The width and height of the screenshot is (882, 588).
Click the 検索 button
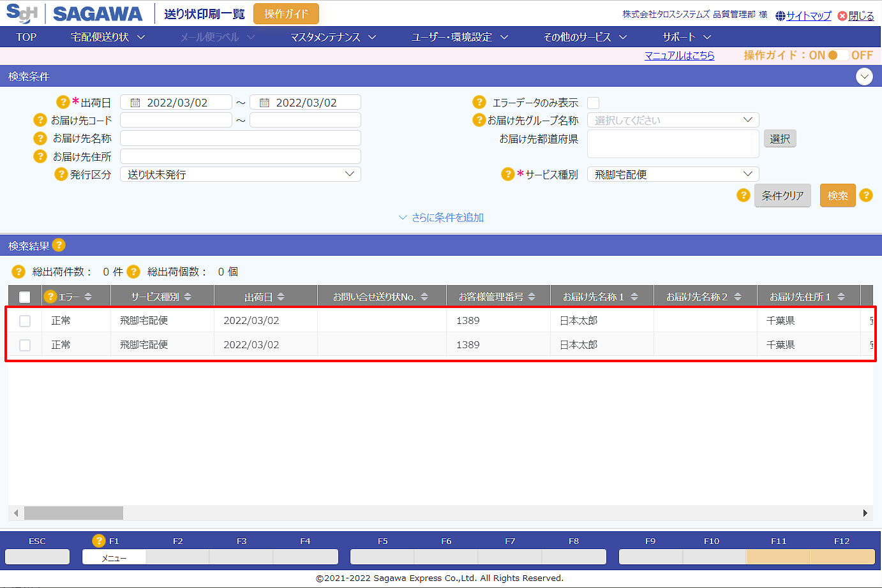(837, 196)
